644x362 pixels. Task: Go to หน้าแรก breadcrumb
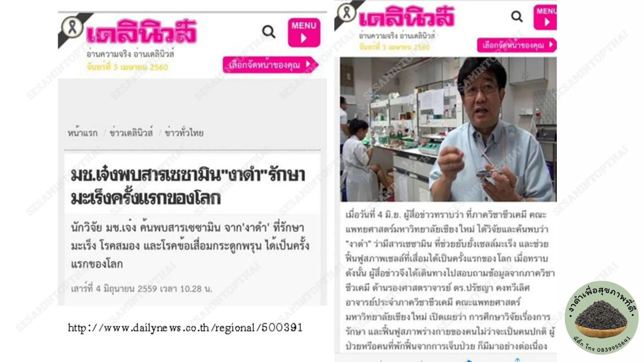[83, 133]
